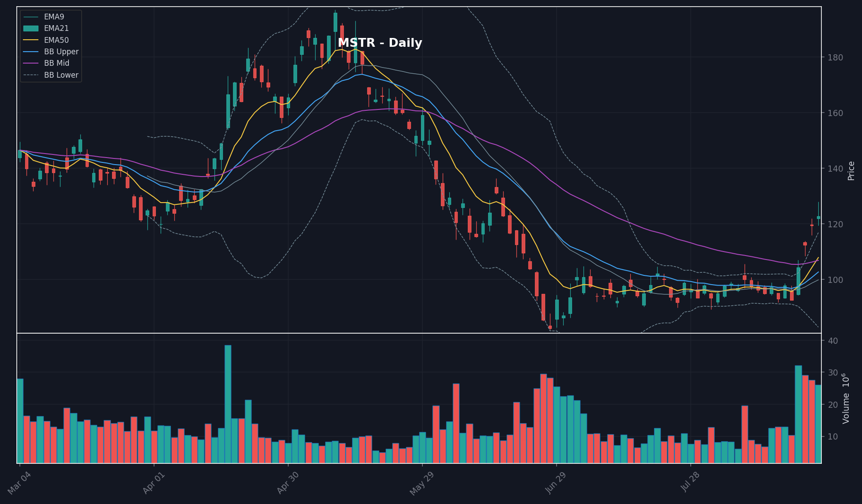
Task: Click the Volume 10⁶ axis title
Action: point(846,399)
